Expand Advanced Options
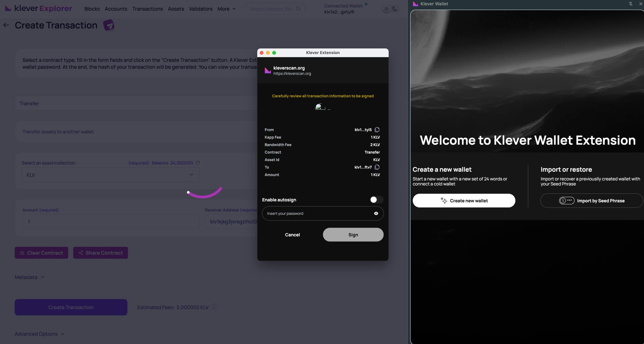 [x=40, y=334]
